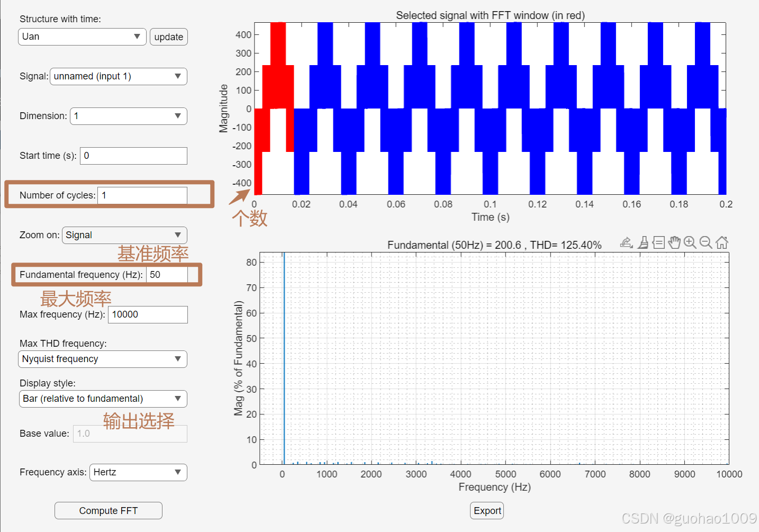The width and height of the screenshot is (759, 532).
Task: Open the Zoom on dropdown set to Signal
Action: coord(124,235)
